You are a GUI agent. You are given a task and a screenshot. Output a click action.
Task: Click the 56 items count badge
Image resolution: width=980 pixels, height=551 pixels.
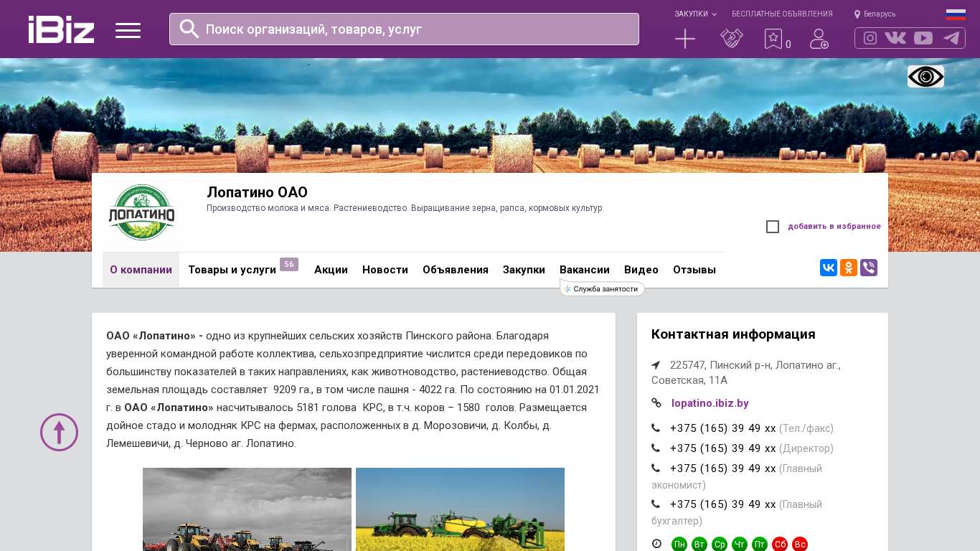(x=289, y=264)
